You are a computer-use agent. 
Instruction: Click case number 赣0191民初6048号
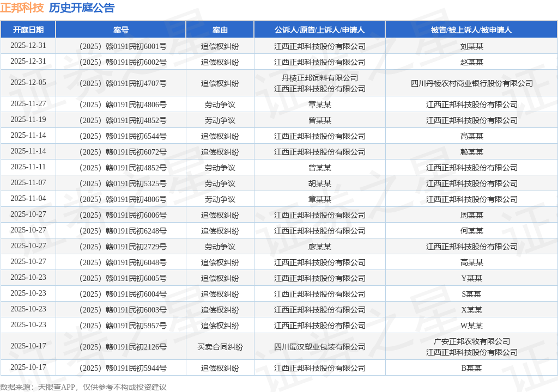(x=123, y=262)
